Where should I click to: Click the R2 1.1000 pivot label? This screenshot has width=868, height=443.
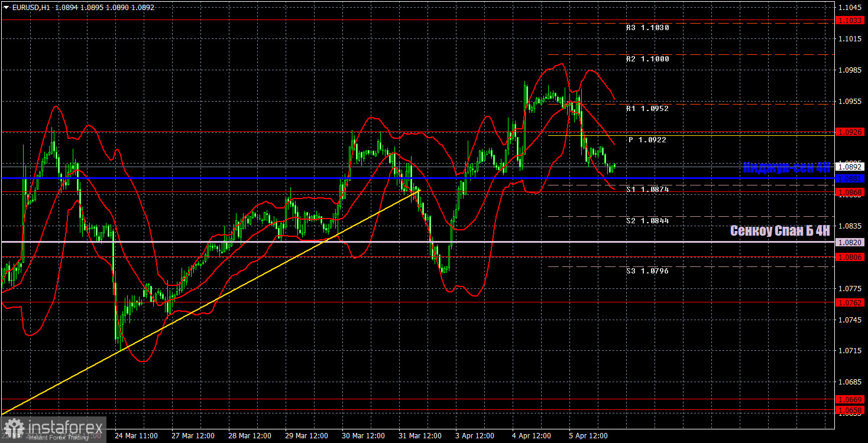pos(647,59)
